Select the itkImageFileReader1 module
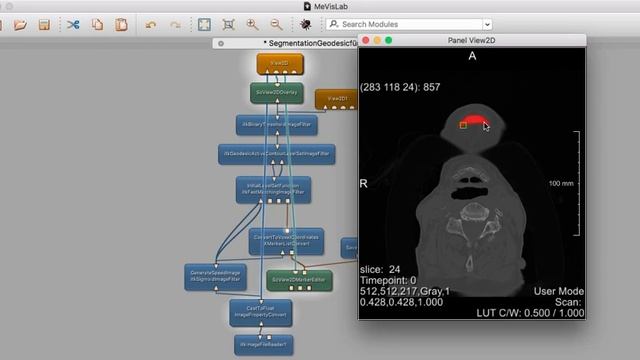The image size is (640, 360). click(x=264, y=345)
